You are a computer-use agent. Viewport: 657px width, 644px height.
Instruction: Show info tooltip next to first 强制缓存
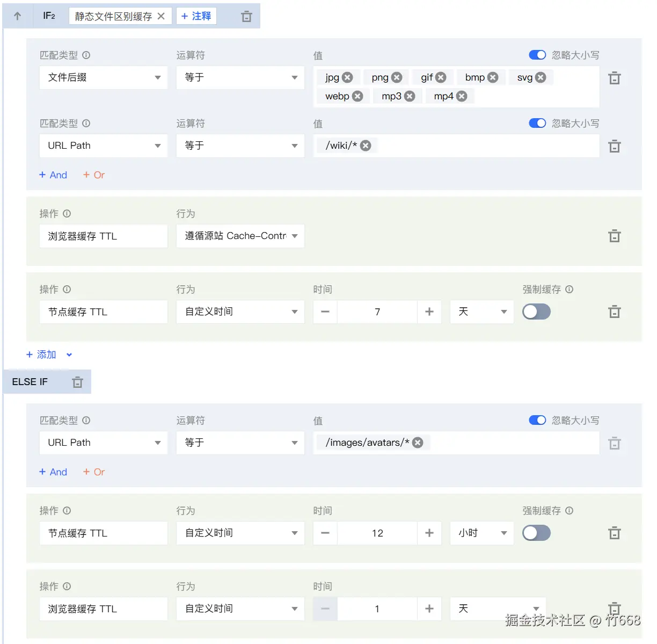[570, 289]
